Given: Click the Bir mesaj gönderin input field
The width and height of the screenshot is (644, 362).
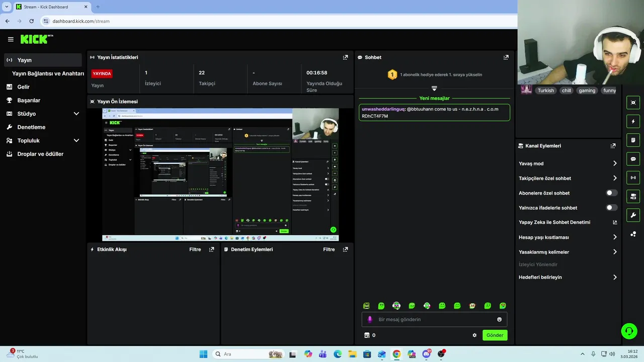Looking at the screenshot, I should tap(434, 319).
